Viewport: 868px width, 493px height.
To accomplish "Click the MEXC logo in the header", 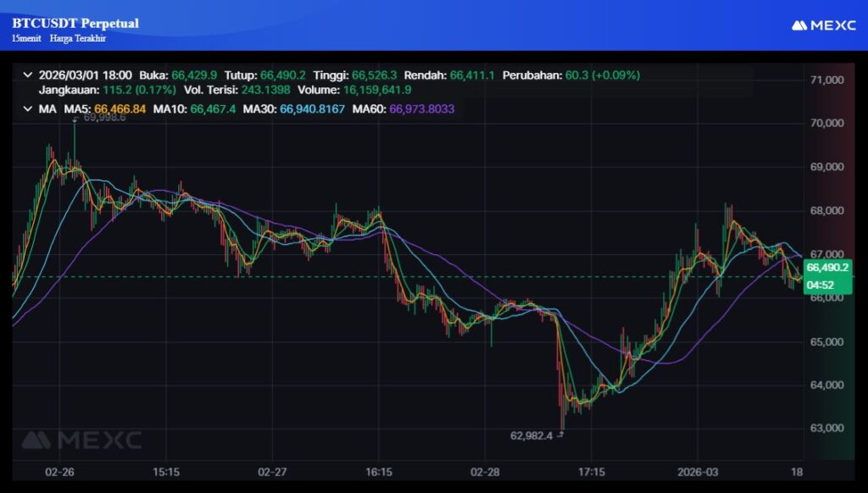I will (x=822, y=25).
